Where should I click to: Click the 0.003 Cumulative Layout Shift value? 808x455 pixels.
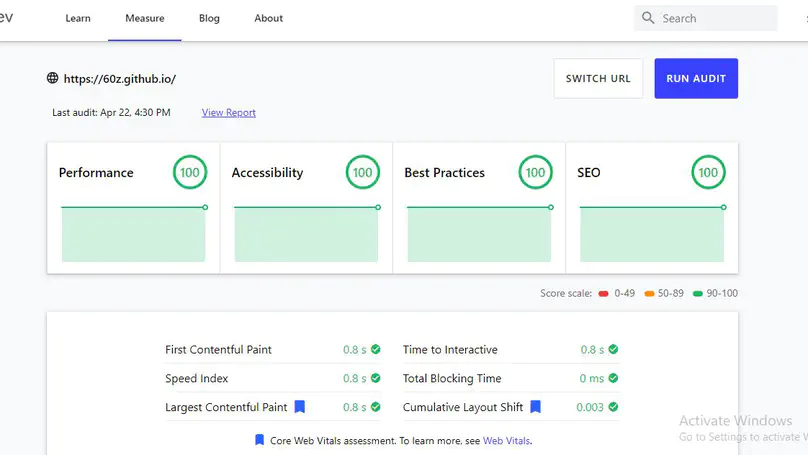pos(590,407)
